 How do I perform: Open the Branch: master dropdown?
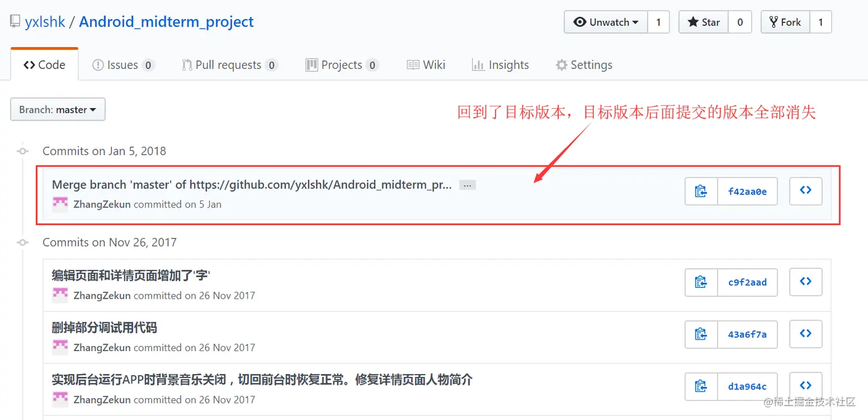[x=57, y=109]
